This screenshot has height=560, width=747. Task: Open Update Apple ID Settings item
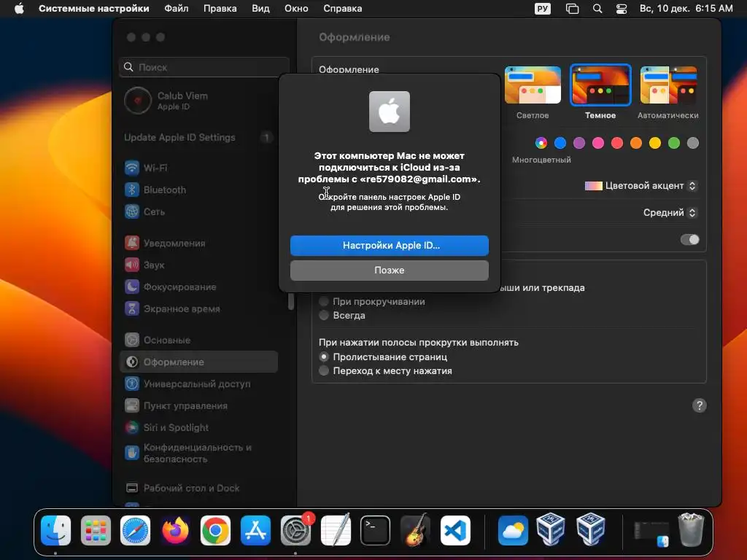click(x=198, y=137)
